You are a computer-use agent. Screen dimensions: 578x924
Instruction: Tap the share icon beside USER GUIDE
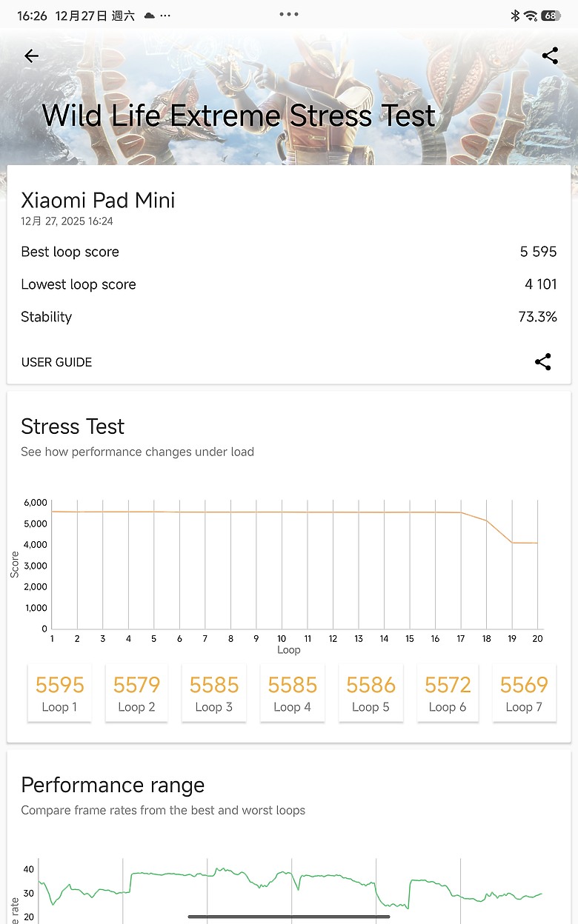point(543,362)
